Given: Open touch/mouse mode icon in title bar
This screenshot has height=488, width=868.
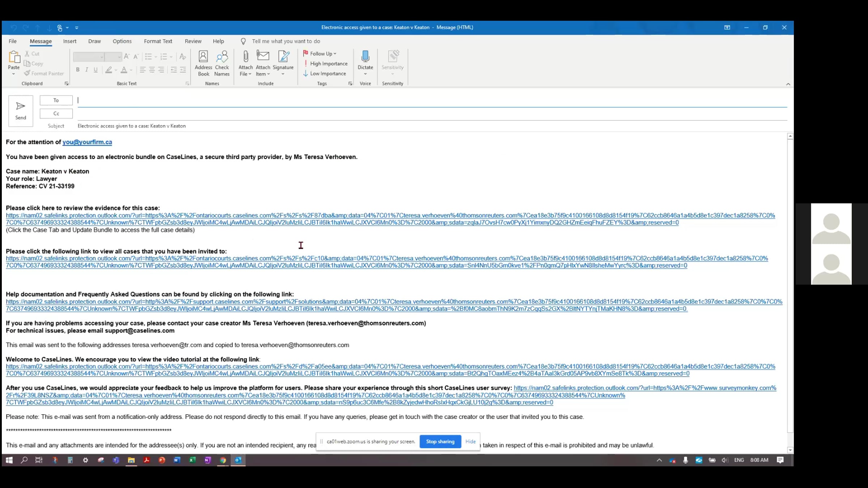Looking at the screenshot, I should click(60, 27).
